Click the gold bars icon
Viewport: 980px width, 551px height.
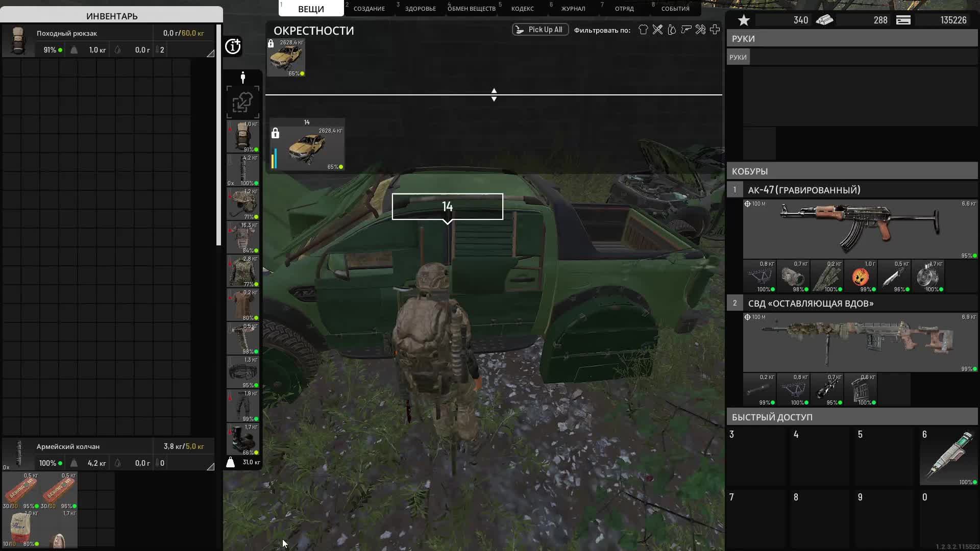tap(824, 20)
